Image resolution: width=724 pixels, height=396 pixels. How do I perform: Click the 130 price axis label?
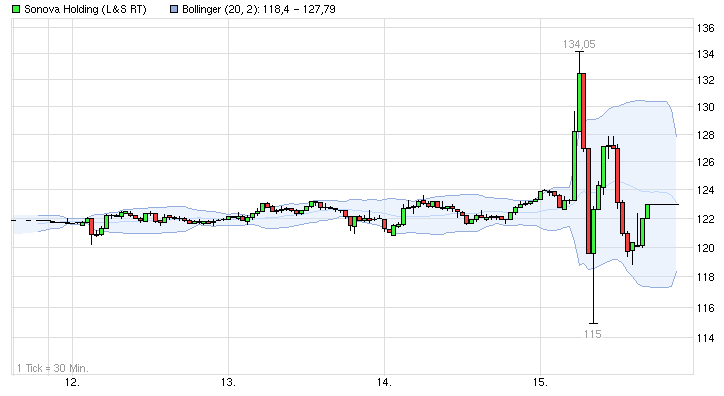pyautogui.click(x=706, y=107)
